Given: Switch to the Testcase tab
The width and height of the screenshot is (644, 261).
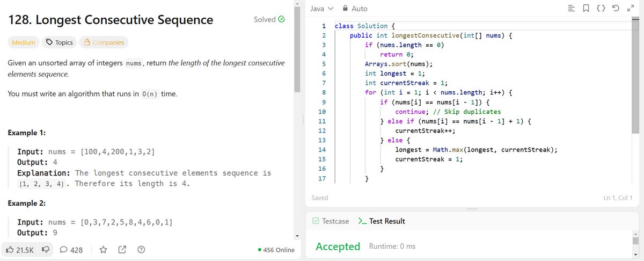Looking at the screenshot, I should pos(331,221).
